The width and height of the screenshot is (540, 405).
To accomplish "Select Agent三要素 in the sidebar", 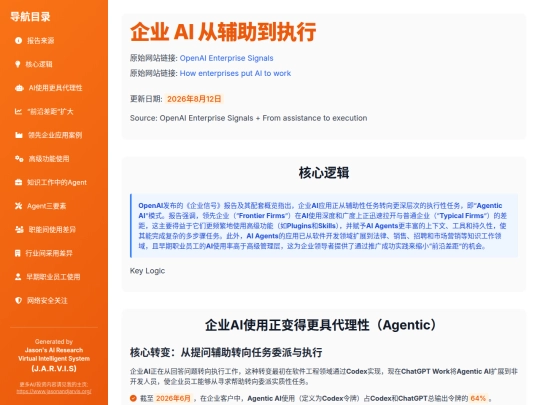I will (x=46, y=206).
